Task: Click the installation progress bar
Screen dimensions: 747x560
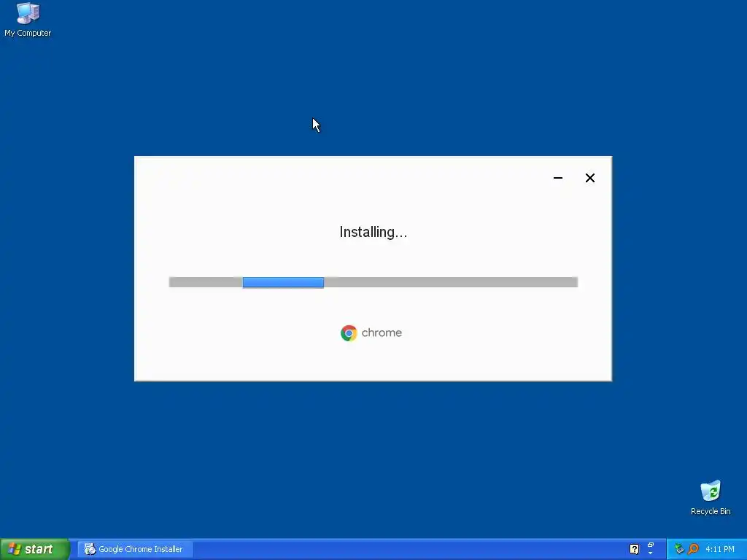Action: pos(373,282)
